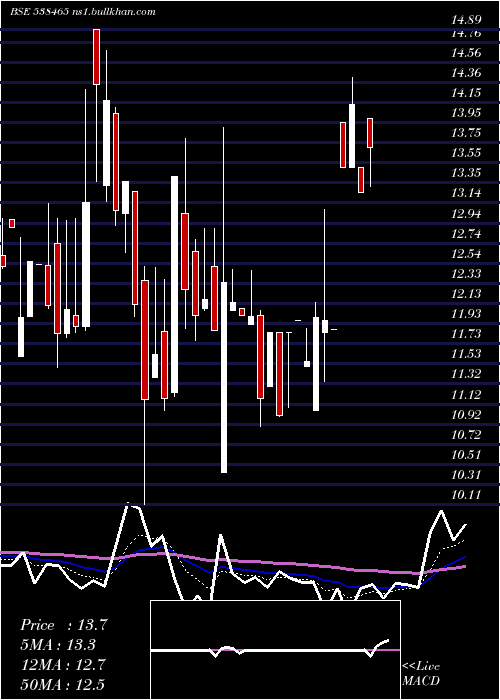Click the BSE 538465 ns1.bullkhan.com header text

pyautogui.click(x=83, y=12)
